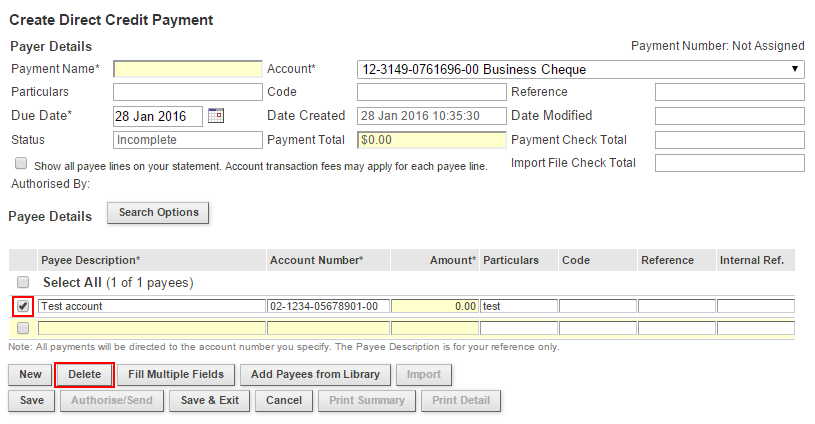
Task: Open Fill Multiple Fields
Action: tap(176, 375)
